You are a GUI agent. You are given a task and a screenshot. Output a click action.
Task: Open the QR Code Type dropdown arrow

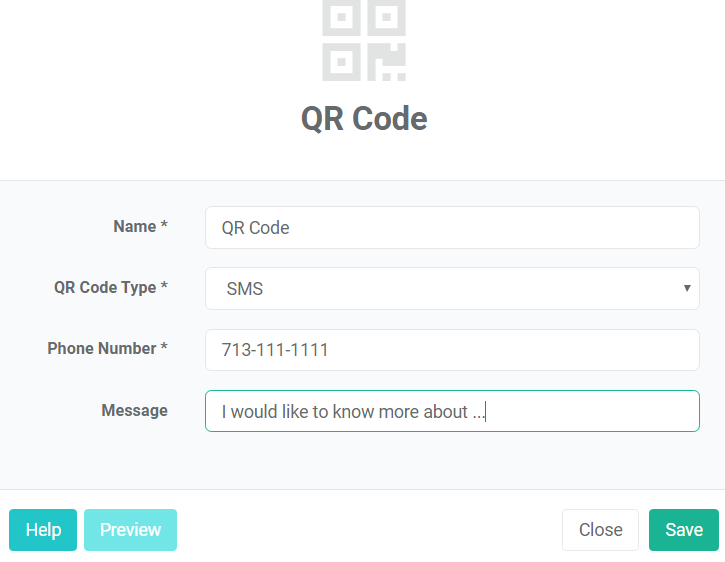(687, 288)
